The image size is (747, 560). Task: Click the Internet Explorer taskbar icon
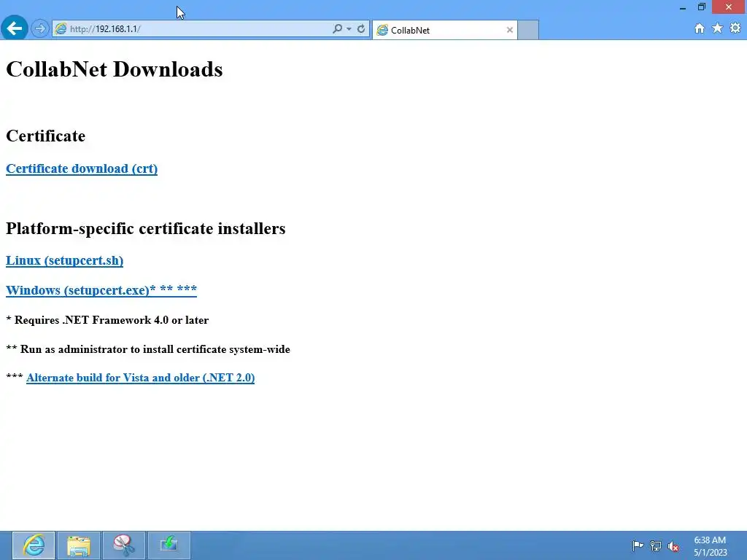tap(34, 545)
